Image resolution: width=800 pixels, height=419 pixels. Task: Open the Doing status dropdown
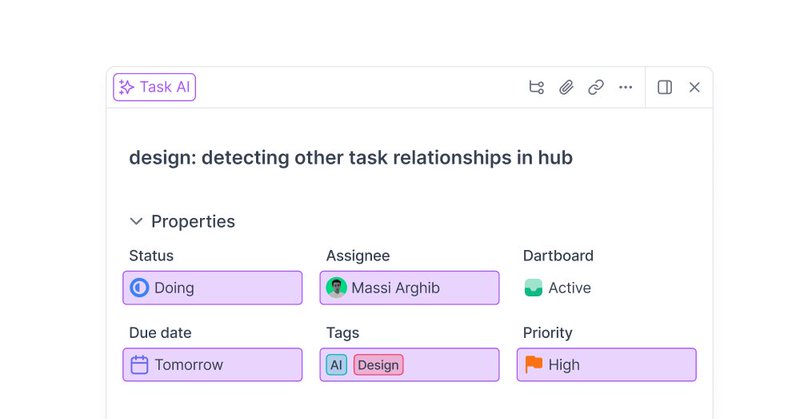click(x=212, y=288)
